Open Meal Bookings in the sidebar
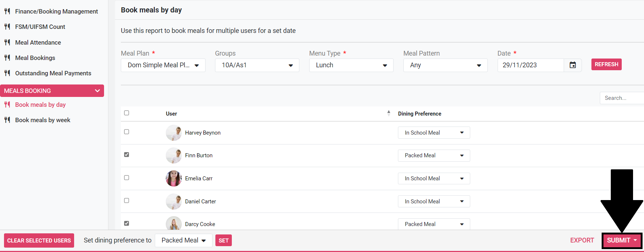This screenshot has height=252, width=644. (35, 58)
